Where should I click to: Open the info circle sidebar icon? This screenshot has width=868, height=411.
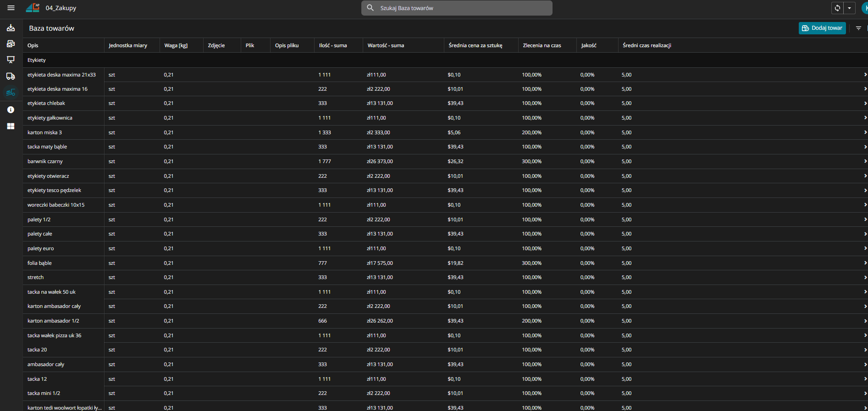11,110
